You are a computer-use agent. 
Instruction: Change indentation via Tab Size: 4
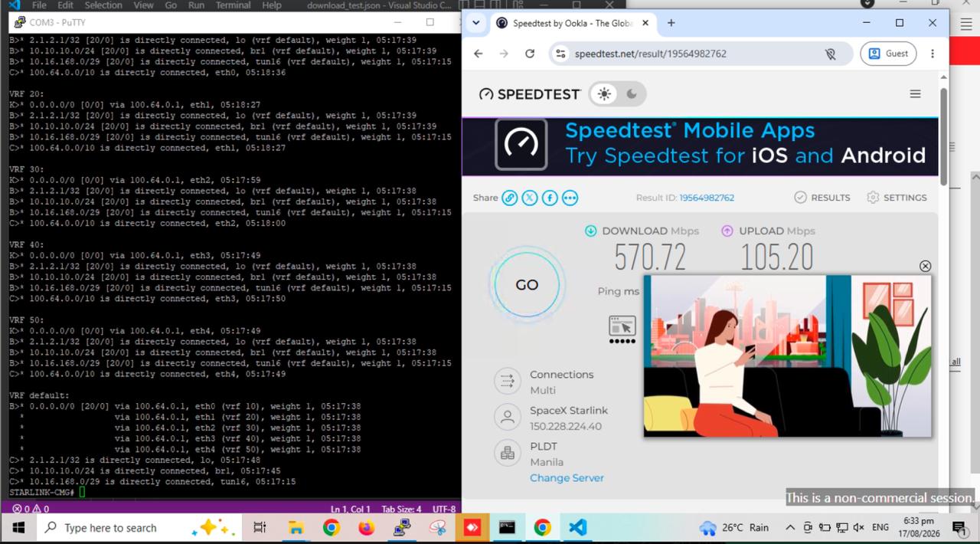pos(402,509)
